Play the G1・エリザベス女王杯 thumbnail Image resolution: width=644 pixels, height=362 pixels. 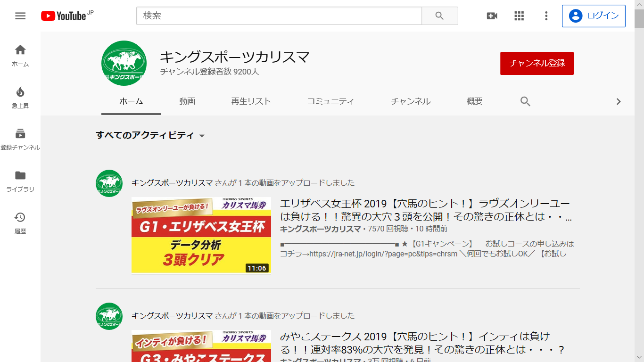201,235
